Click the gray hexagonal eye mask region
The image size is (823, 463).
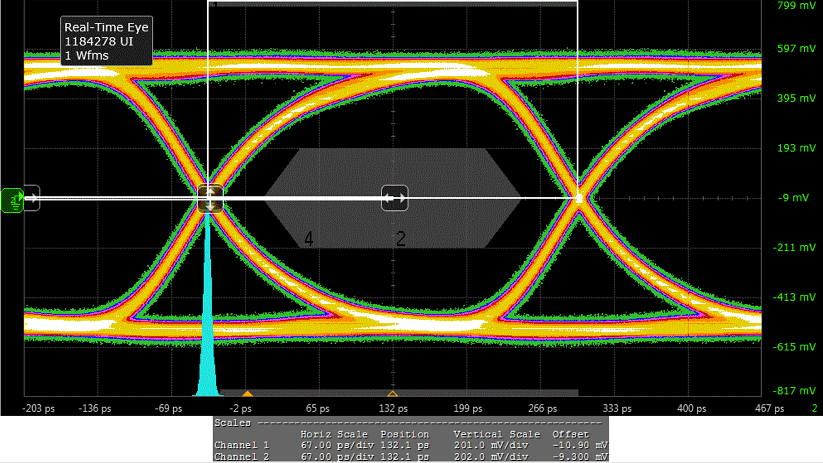(394, 198)
